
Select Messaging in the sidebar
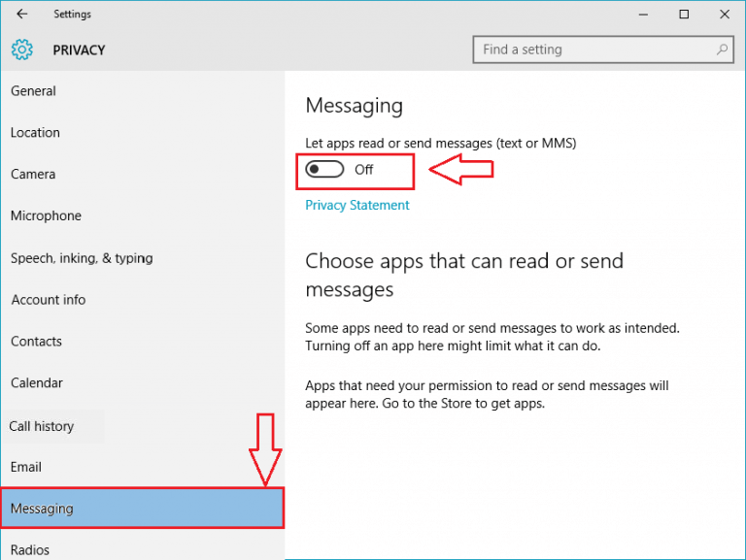(x=143, y=509)
